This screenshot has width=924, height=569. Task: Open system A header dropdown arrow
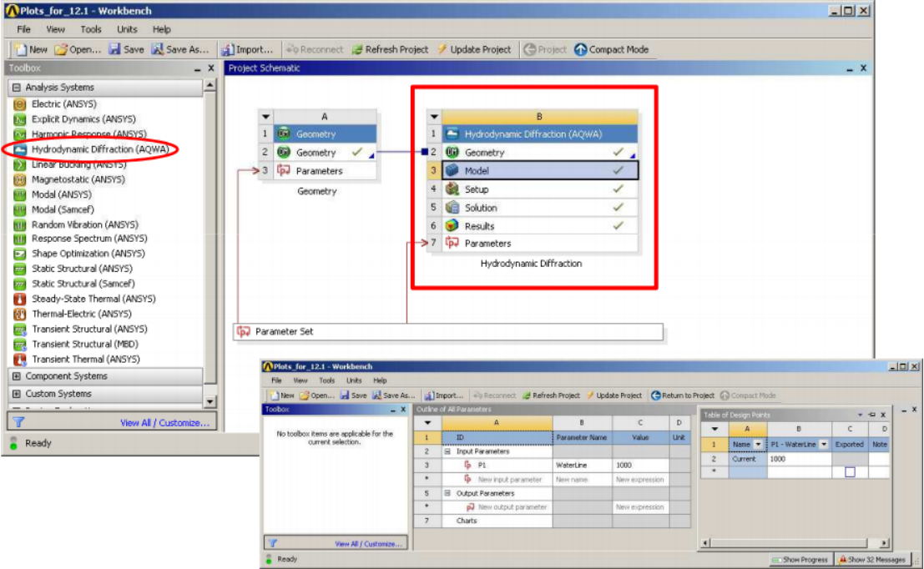[x=265, y=117]
